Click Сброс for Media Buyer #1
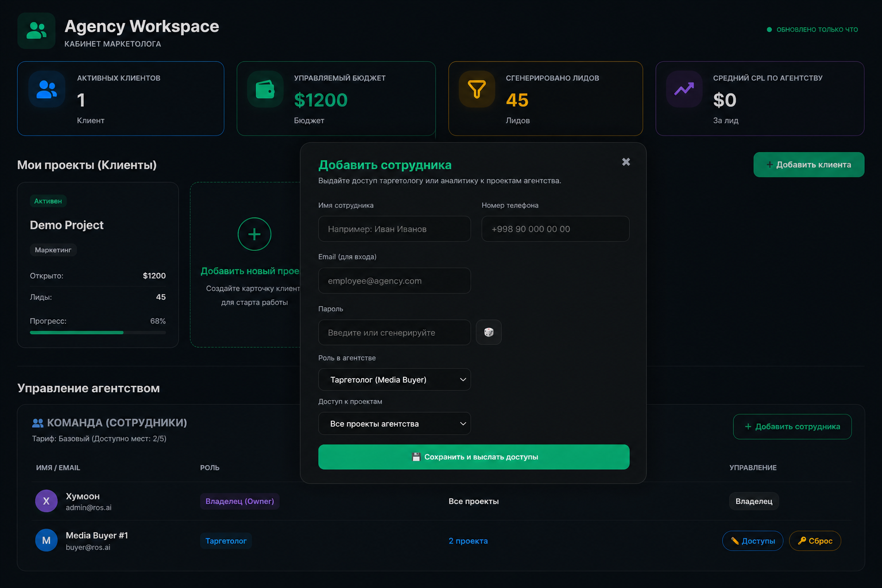This screenshot has height=588, width=882. click(x=815, y=541)
